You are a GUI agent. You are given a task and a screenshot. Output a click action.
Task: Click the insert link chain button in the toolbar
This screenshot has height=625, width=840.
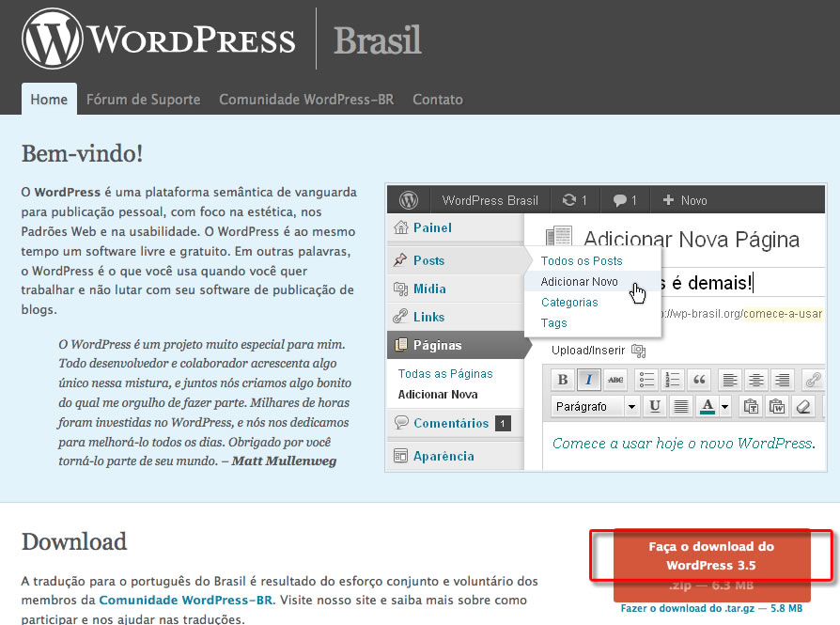coord(813,380)
